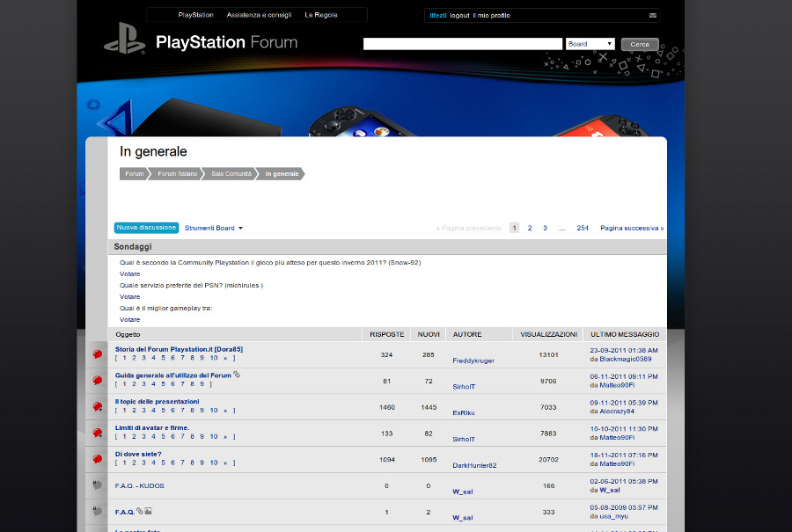Click the attachment paperclip icon beside Guida generale
The width and height of the screenshot is (792, 532).
coord(237,375)
